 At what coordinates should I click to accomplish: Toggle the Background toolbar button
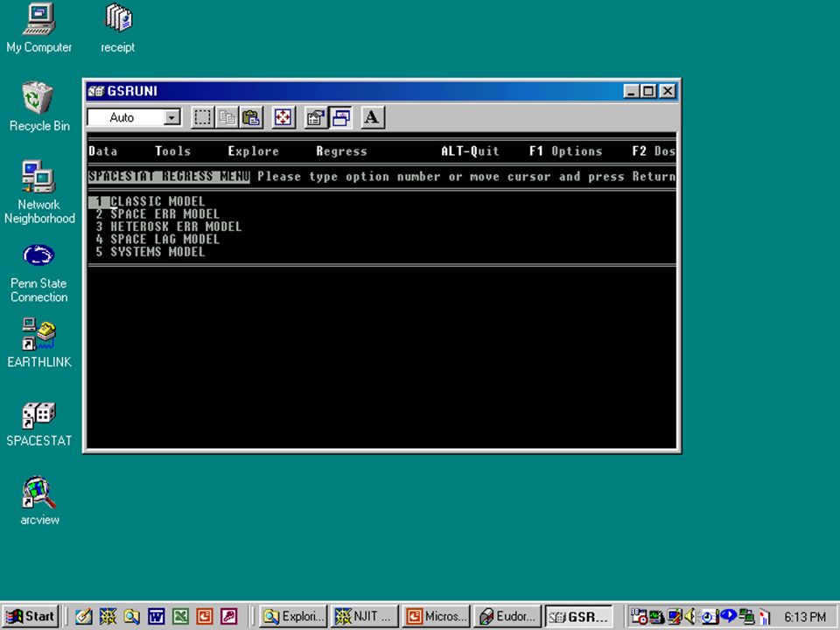(x=340, y=117)
